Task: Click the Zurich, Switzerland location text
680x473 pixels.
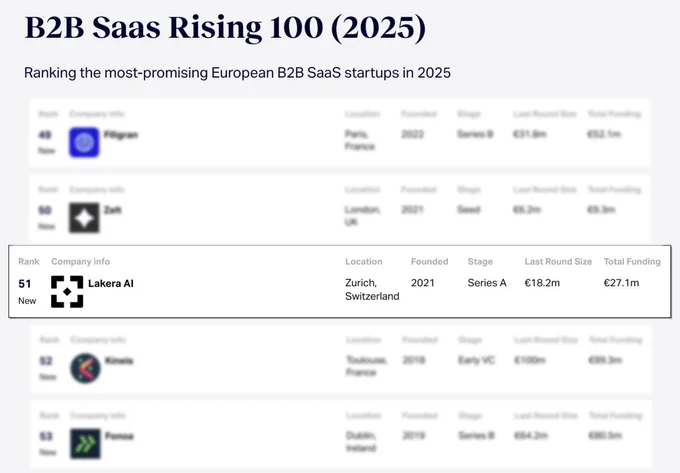Action: coord(372,290)
